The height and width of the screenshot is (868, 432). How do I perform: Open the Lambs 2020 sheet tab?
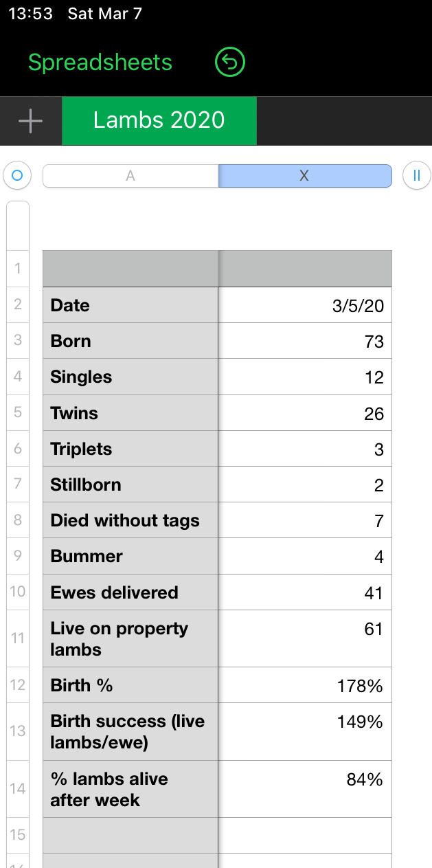(159, 121)
